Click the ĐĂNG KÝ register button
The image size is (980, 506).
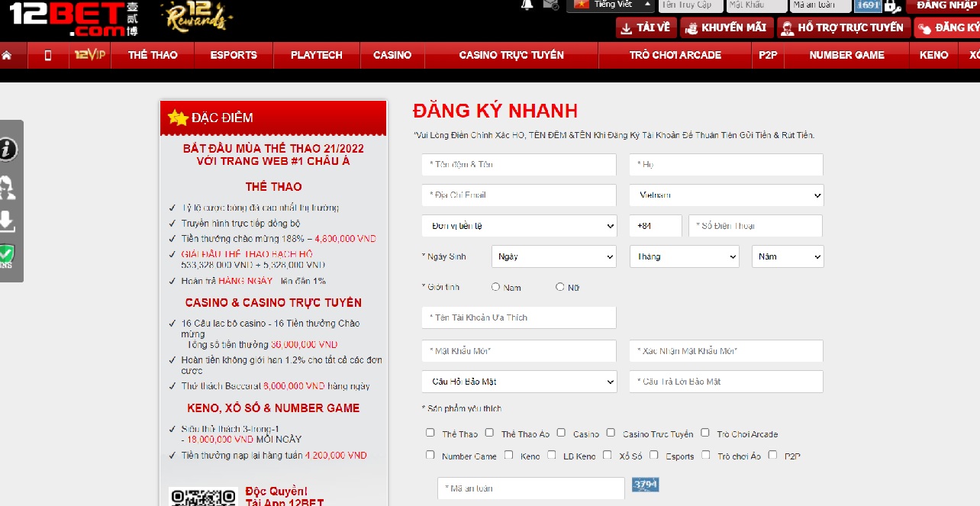(948, 27)
